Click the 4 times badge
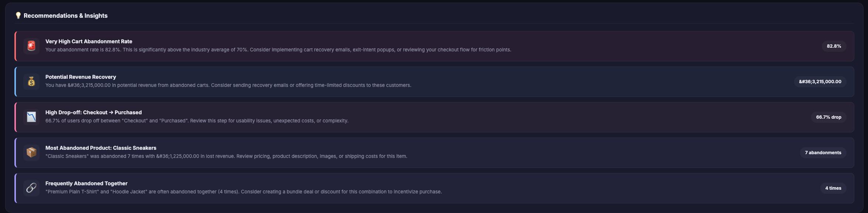868x213 pixels. pos(833,188)
